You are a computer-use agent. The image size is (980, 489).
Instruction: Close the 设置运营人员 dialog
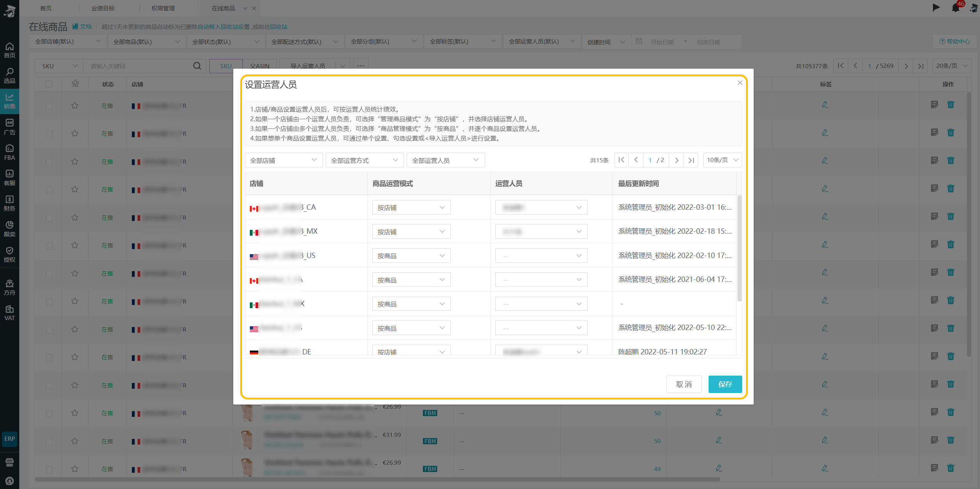(x=740, y=83)
